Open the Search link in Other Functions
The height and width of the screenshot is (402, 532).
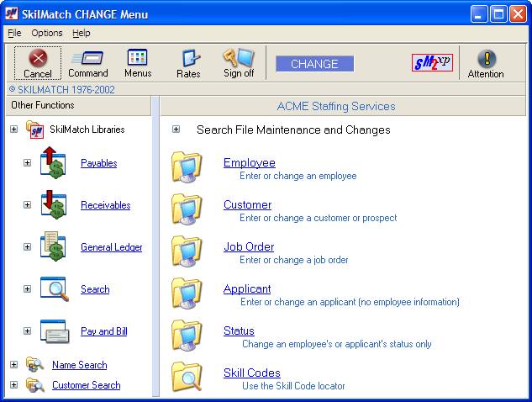click(95, 289)
